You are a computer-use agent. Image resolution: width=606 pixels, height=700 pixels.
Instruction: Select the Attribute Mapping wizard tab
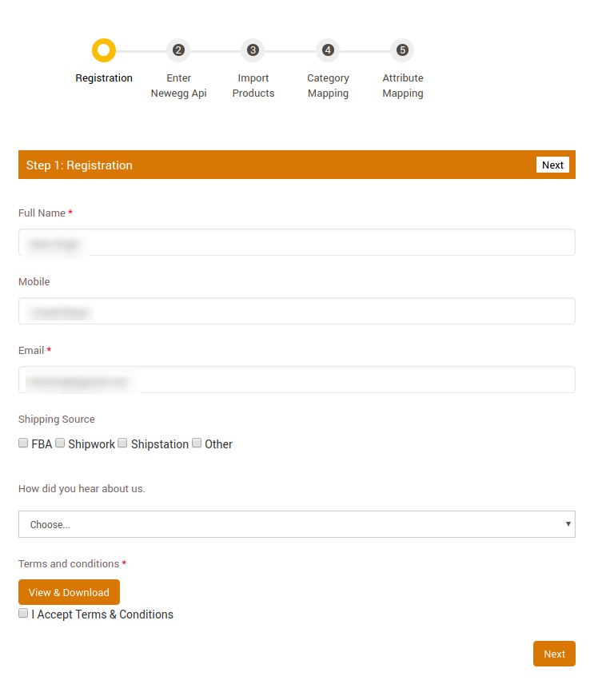(402, 86)
